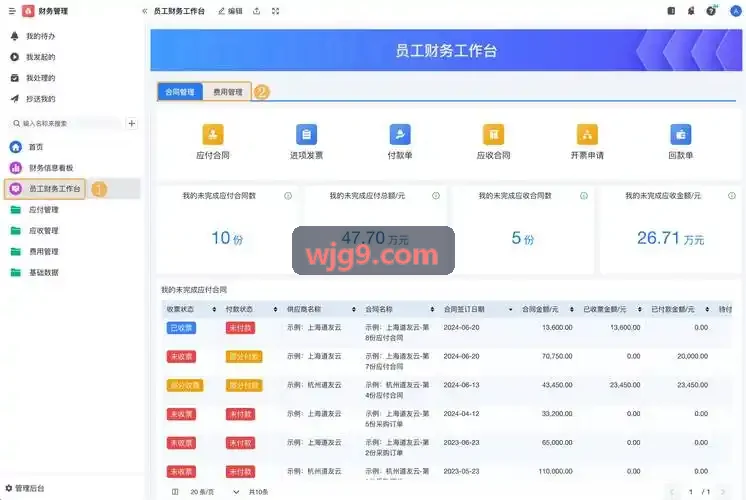Open the 20 条/页 page size dropdown
This screenshot has width=746, height=500.
(215, 492)
